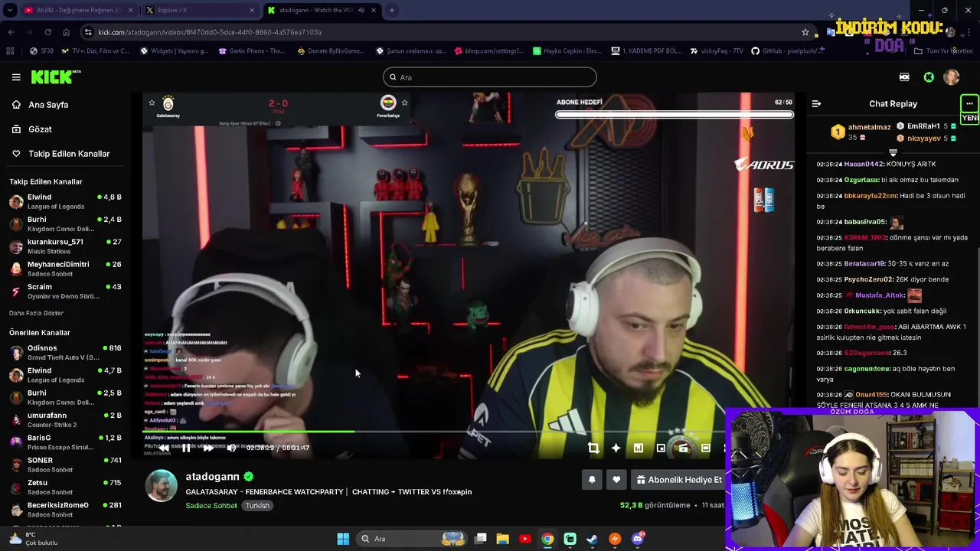This screenshot has height=551, width=980.
Task: Open the Steam taskbar icon
Action: 592,539
